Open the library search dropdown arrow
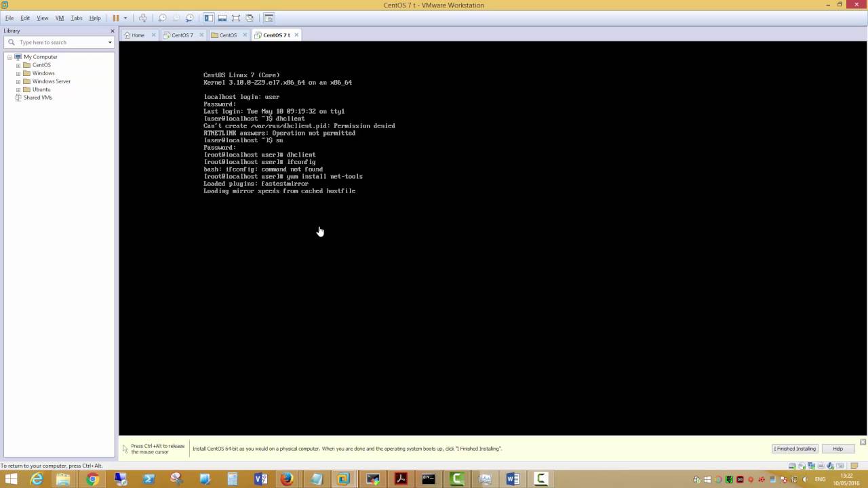This screenshot has height=488, width=868. pos(110,42)
